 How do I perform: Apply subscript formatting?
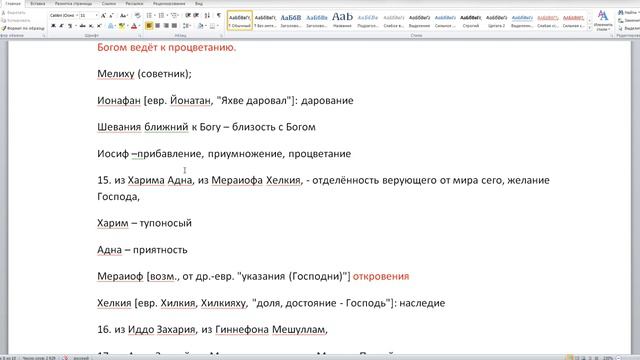point(91,26)
